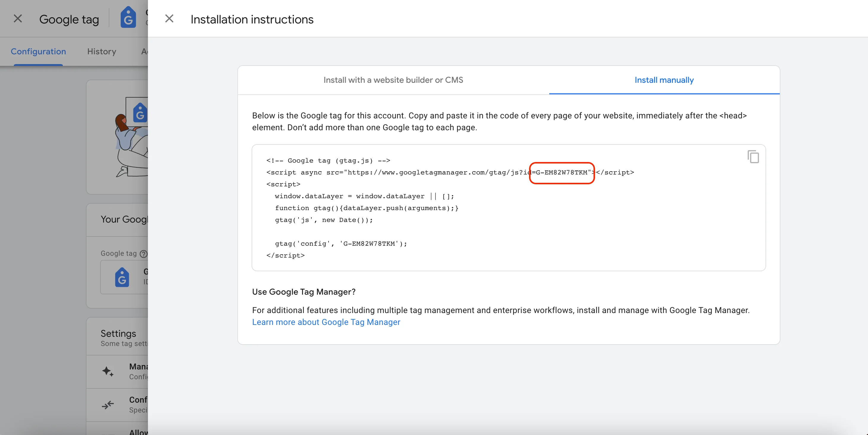The width and height of the screenshot is (868, 435).
Task: Click the Settings section heading
Action: [x=118, y=333]
